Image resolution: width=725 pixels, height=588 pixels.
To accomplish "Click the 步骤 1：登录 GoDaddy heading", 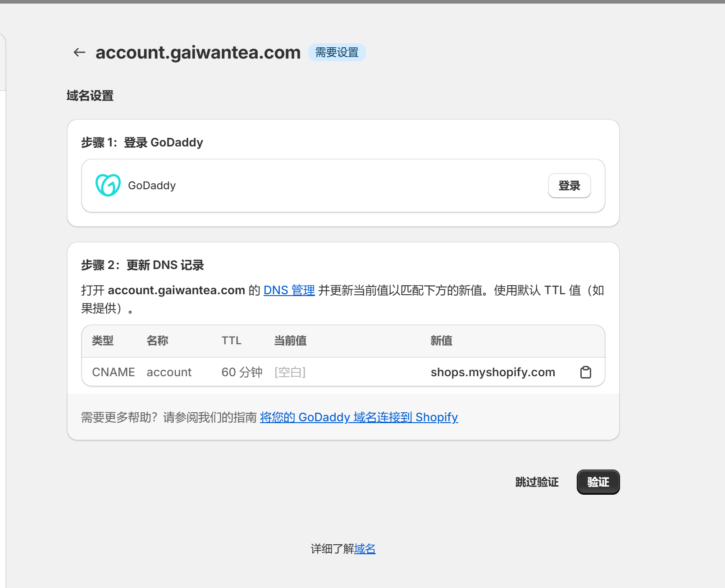I will (x=142, y=142).
